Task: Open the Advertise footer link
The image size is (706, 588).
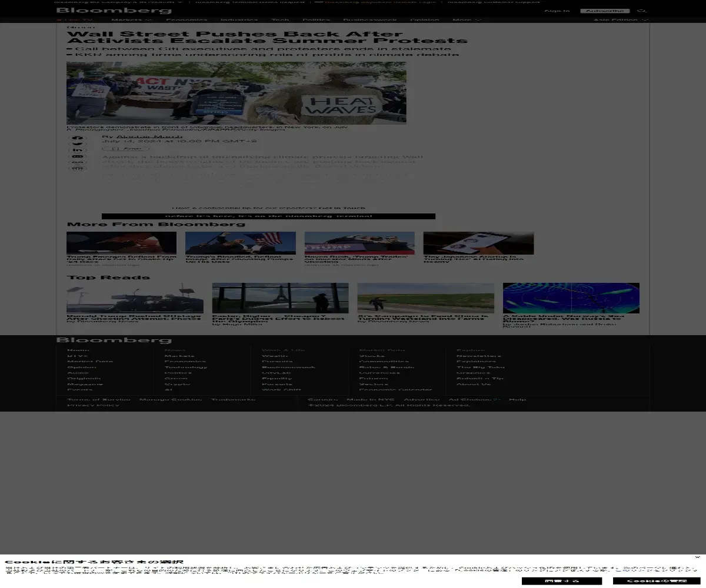Action: coord(422,399)
